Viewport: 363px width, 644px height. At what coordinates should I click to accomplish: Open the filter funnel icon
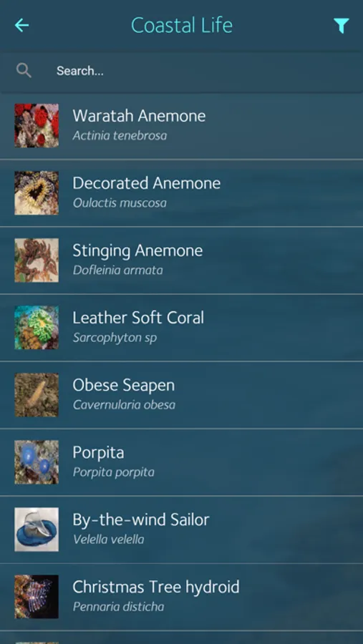pyautogui.click(x=342, y=26)
